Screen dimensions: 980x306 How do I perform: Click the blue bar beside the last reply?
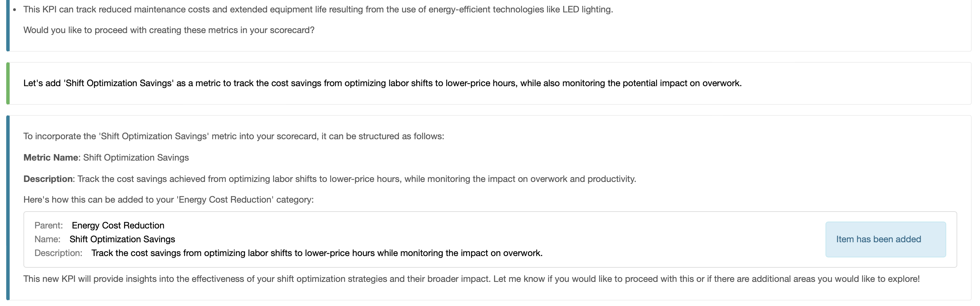tap(8, 207)
